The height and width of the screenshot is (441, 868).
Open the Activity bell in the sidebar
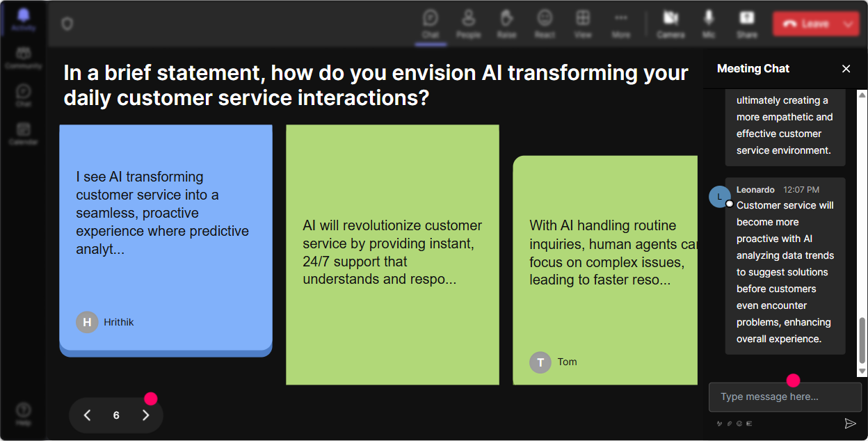pyautogui.click(x=24, y=19)
